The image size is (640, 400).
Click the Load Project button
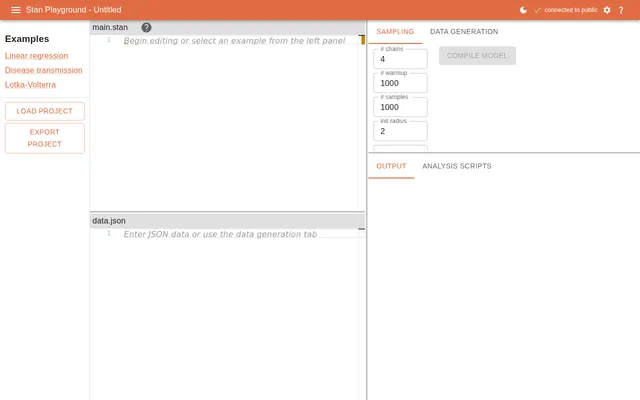[x=44, y=111]
